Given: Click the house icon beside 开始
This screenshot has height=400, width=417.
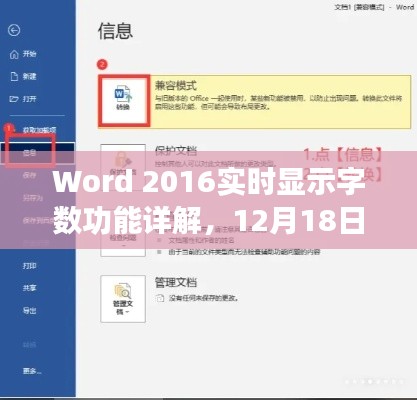Looking at the screenshot, I should click(x=14, y=54).
